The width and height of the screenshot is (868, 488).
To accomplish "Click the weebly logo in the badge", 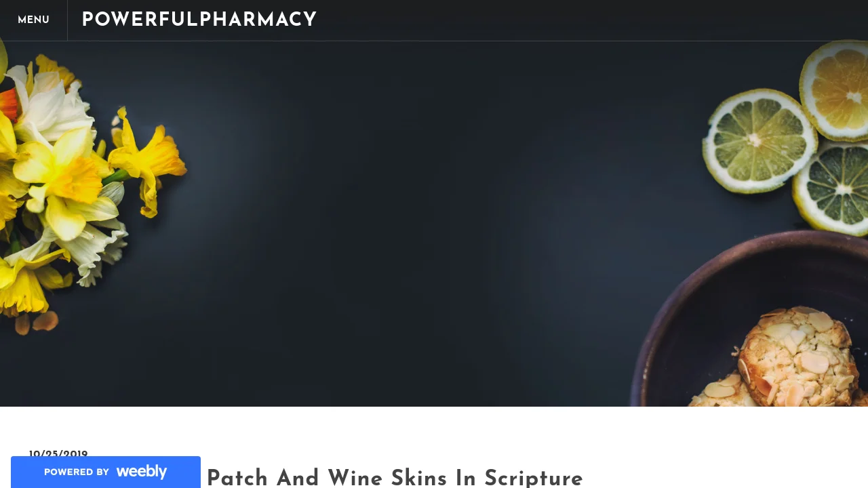I will point(141,471).
